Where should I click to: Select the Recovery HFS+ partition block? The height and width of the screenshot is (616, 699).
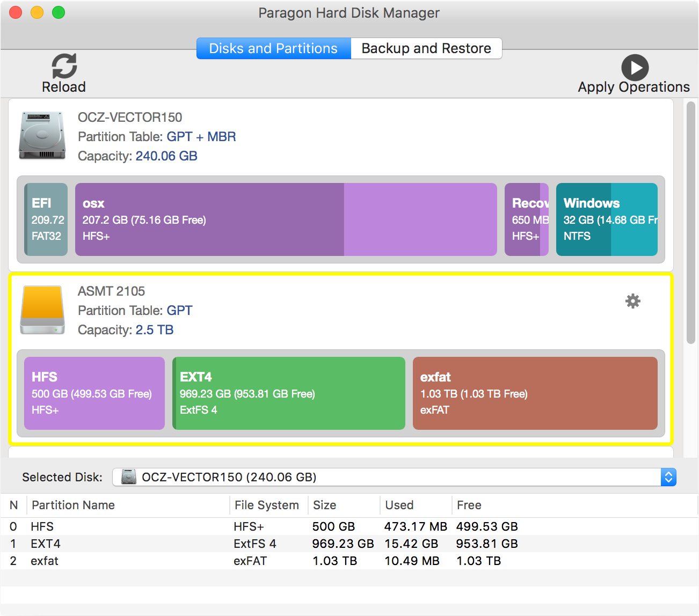[526, 219]
